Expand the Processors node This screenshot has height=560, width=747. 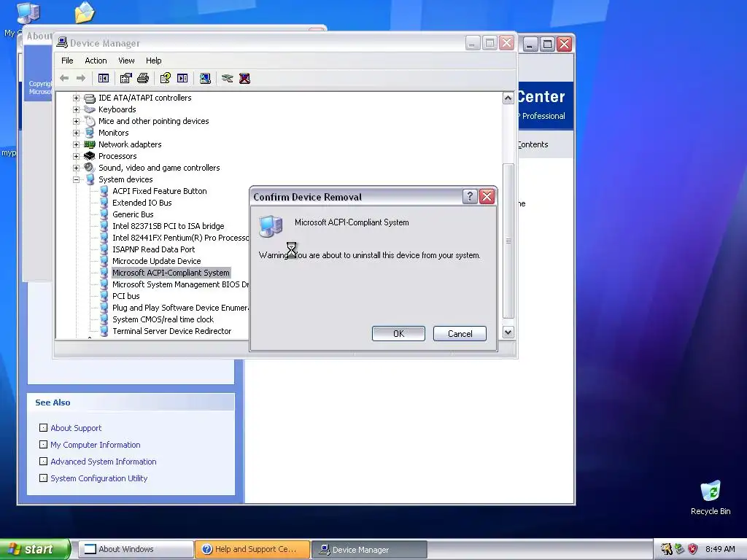coord(76,156)
